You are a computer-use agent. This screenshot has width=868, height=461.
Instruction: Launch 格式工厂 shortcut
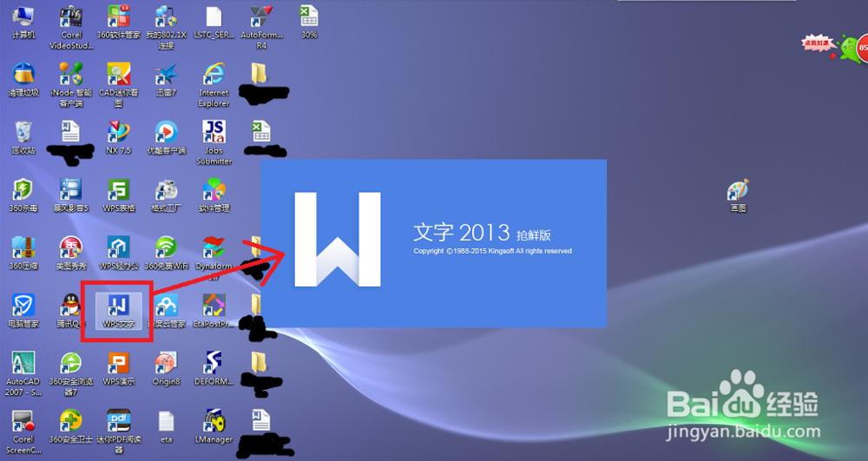166,195
